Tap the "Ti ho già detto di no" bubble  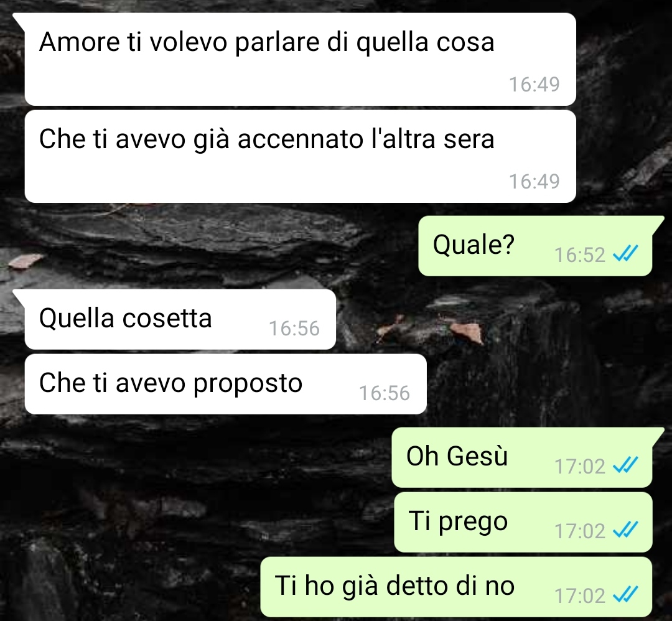coord(457,587)
